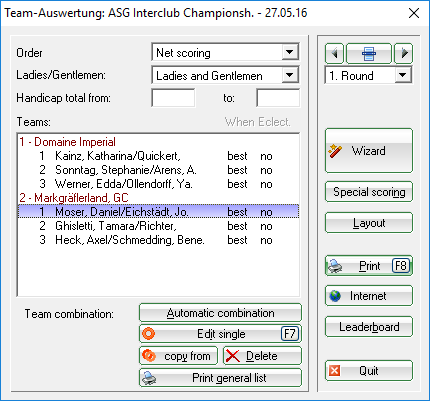Run Automatic combination of teams
430x401 pixels.
point(220,313)
